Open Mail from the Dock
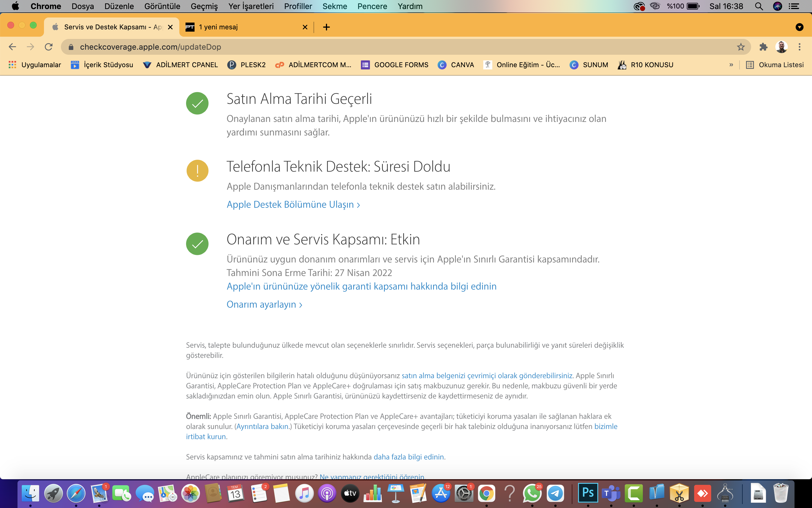This screenshot has width=812, height=508. 99,494
